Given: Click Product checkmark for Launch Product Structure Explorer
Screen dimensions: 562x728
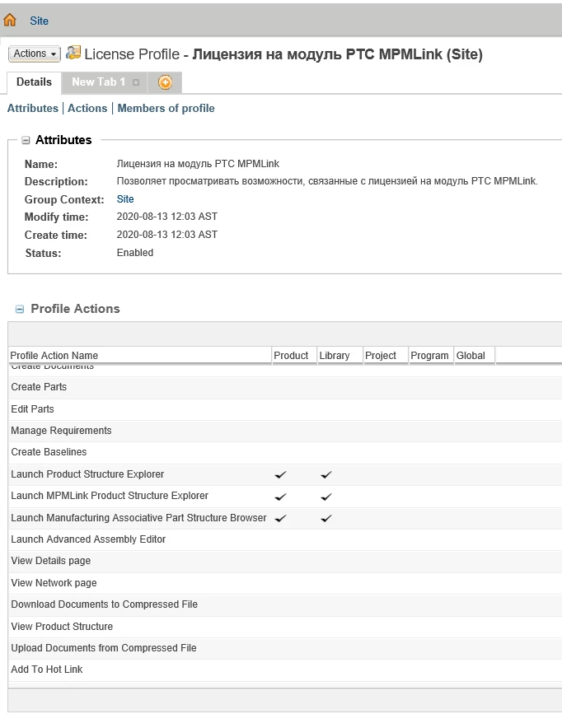Looking at the screenshot, I should (x=280, y=475).
